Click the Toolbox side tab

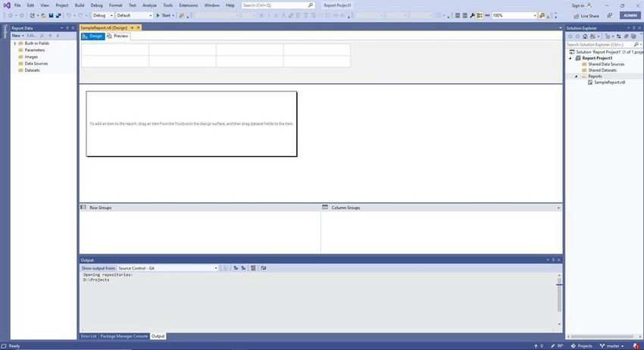(5, 31)
